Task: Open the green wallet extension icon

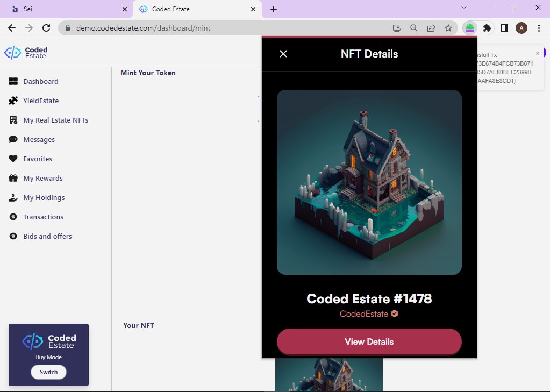Action: [470, 28]
